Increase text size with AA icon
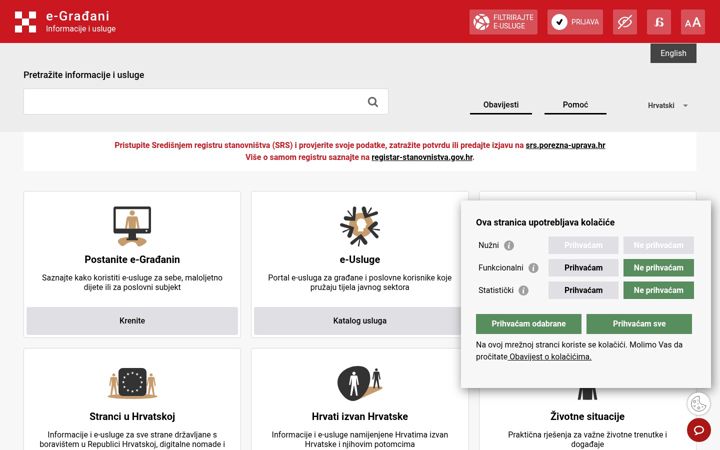Screen dimensions: 720x450 click(x=692, y=22)
